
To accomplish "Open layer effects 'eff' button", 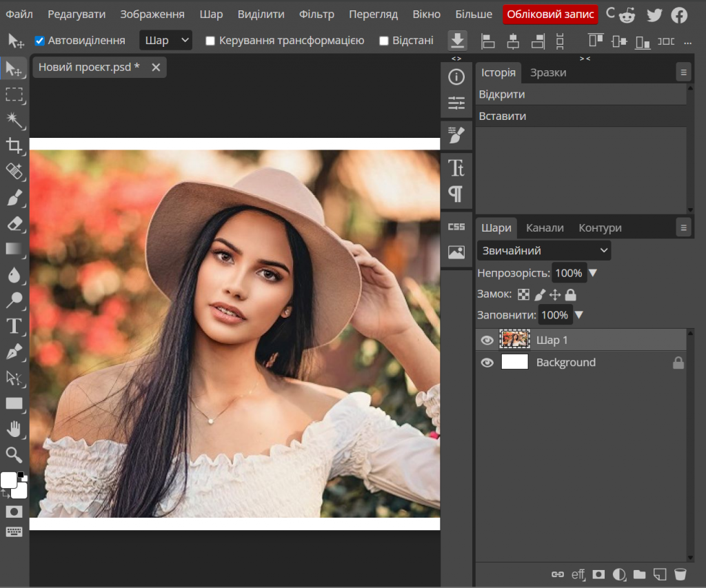I will coord(578,574).
